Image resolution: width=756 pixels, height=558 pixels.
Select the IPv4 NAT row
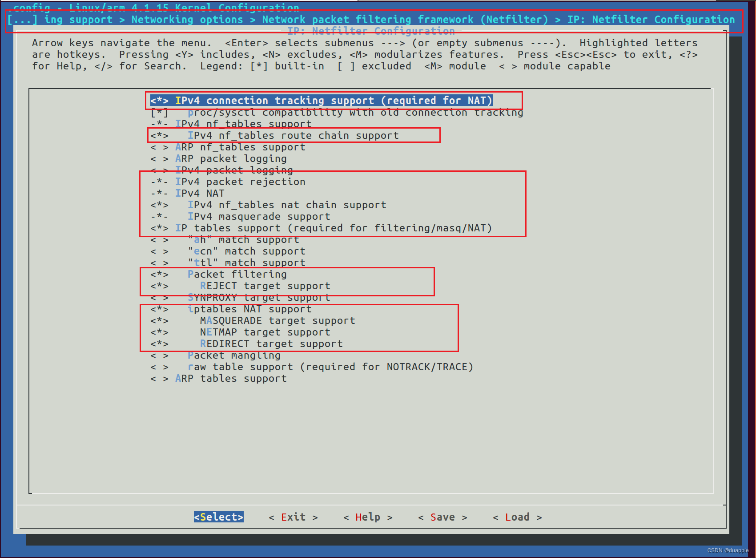pos(187,193)
